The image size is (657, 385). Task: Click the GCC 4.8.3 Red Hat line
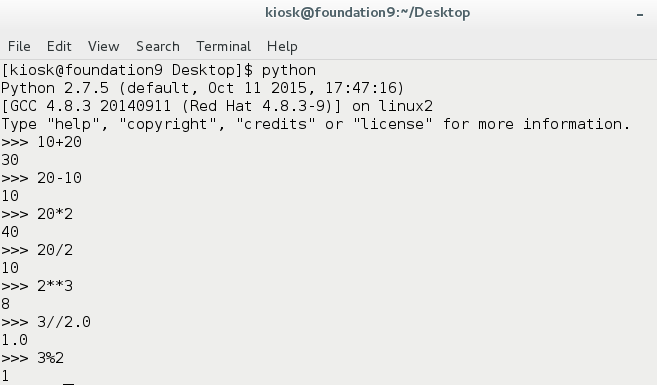217,106
